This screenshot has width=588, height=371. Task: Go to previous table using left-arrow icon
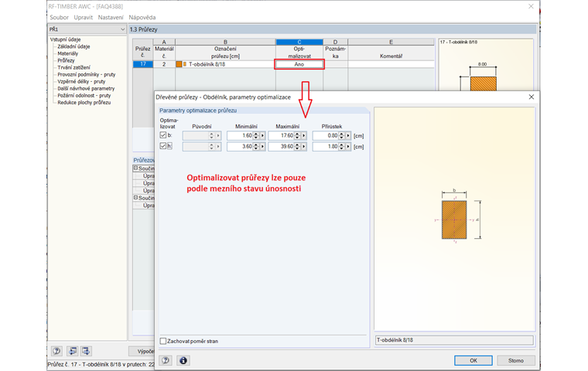point(72,351)
